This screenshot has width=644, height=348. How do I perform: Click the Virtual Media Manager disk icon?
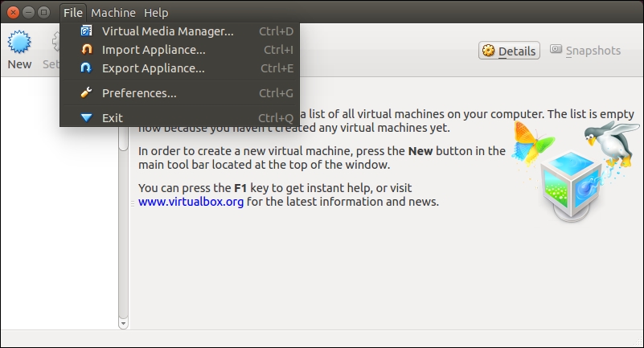(x=87, y=31)
